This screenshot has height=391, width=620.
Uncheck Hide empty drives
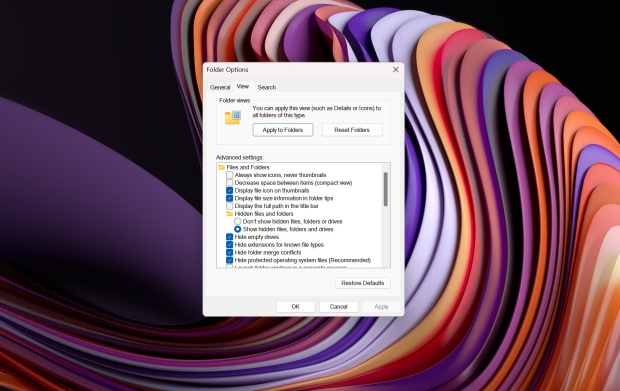tap(229, 237)
